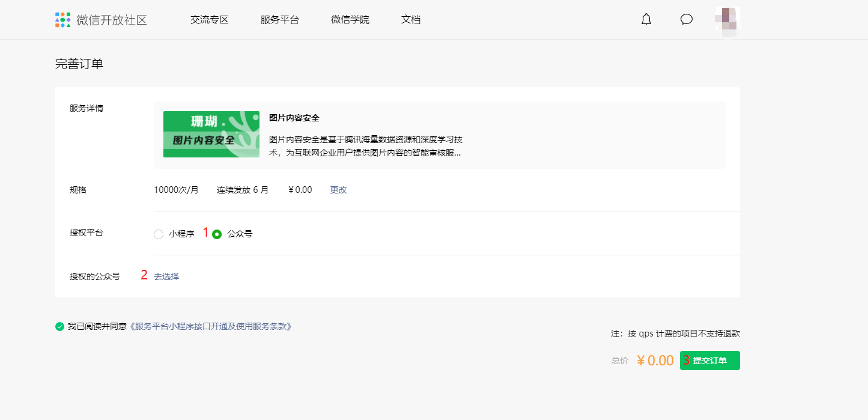This screenshot has width=868, height=420.
Task: Click the 图片内容安全 service thumbnail image
Action: point(211,135)
